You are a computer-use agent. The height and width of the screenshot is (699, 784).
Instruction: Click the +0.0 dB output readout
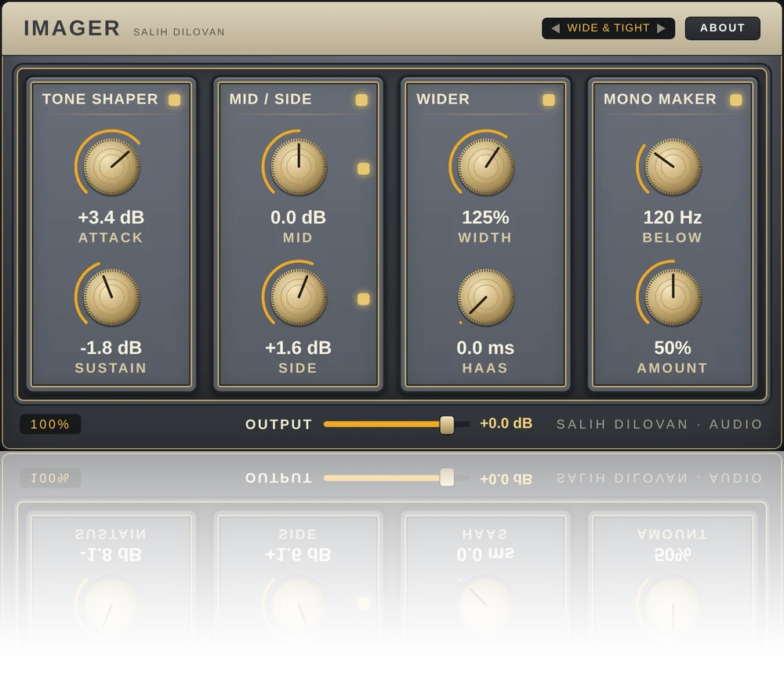[x=506, y=424]
